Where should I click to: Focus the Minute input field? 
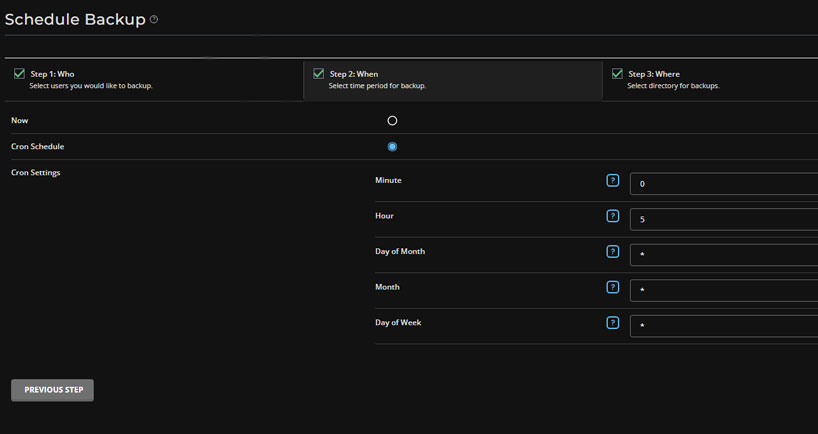point(724,184)
